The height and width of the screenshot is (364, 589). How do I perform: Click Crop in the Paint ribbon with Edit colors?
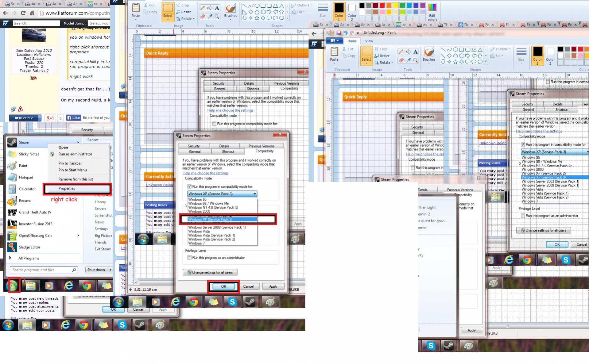[183, 5]
